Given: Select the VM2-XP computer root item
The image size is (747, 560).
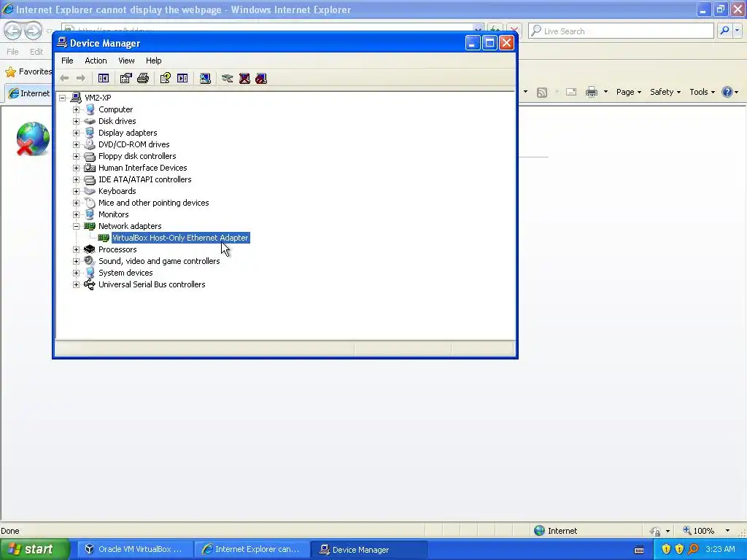Looking at the screenshot, I should (98, 98).
